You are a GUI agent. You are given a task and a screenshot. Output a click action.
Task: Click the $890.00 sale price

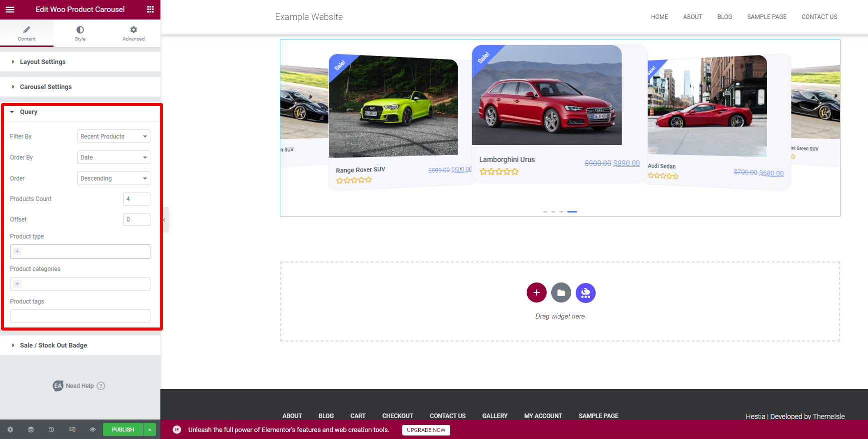(x=627, y=163)
